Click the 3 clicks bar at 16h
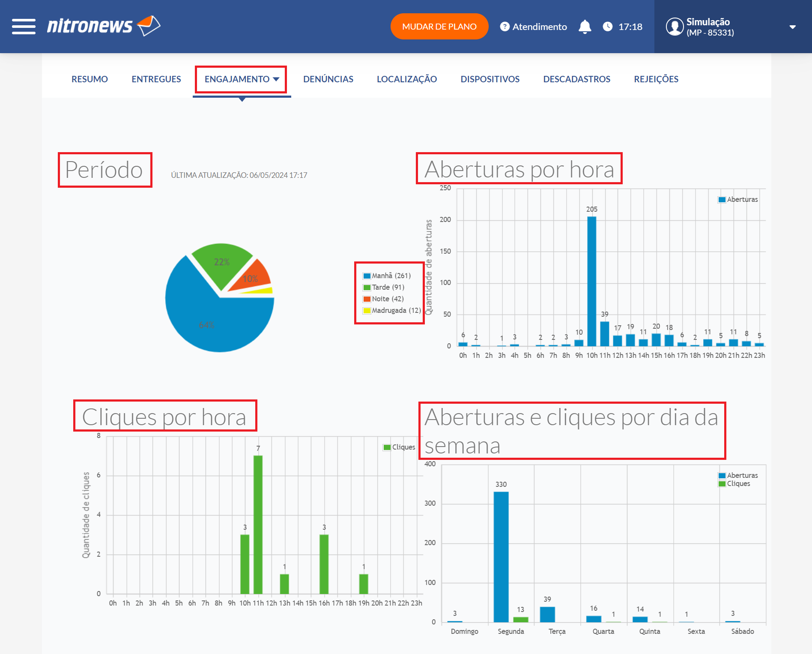This screenshot has height=654, width=812. click(x=324, y=564)
